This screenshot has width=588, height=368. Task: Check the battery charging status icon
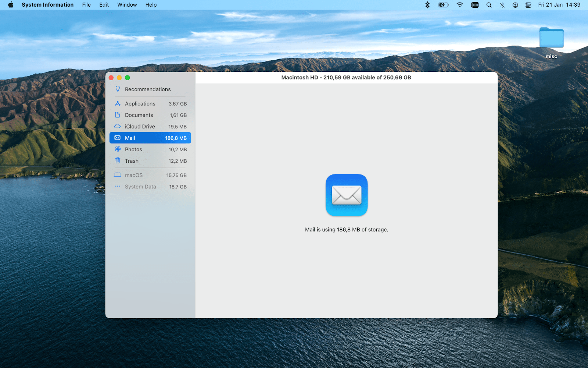[444, 5]
